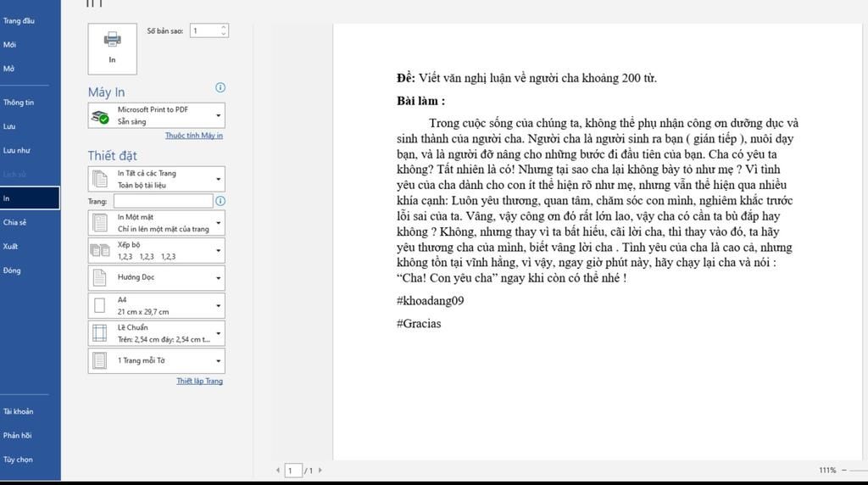Click the zoom out minus button
868x485 pixels.
pyautogui.click(x=843, y=470)
